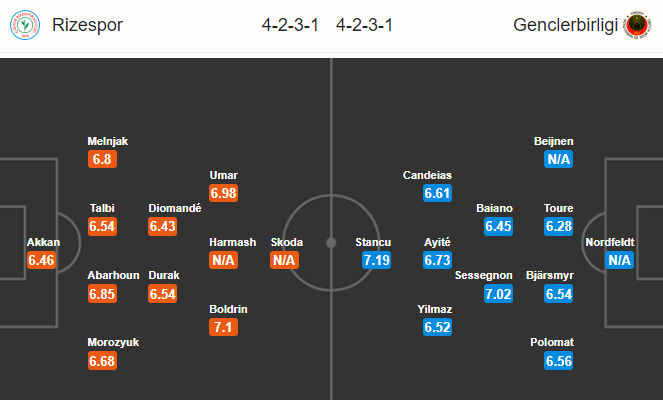The height and width of the screenshot is (400, 663).
Task: Select Stancu's 7.19 rating badge
Action: point(376,260)
